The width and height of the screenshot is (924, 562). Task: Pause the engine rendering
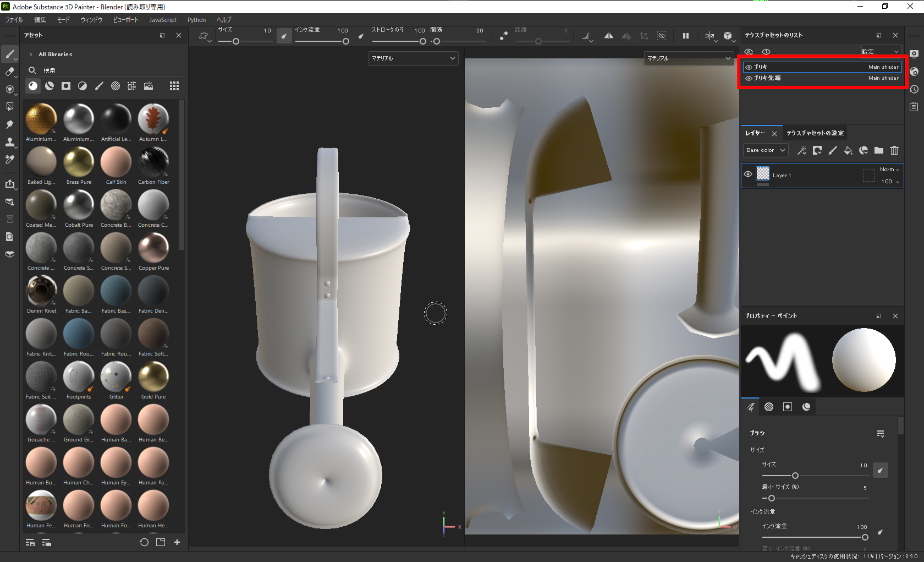click(686, 36)
